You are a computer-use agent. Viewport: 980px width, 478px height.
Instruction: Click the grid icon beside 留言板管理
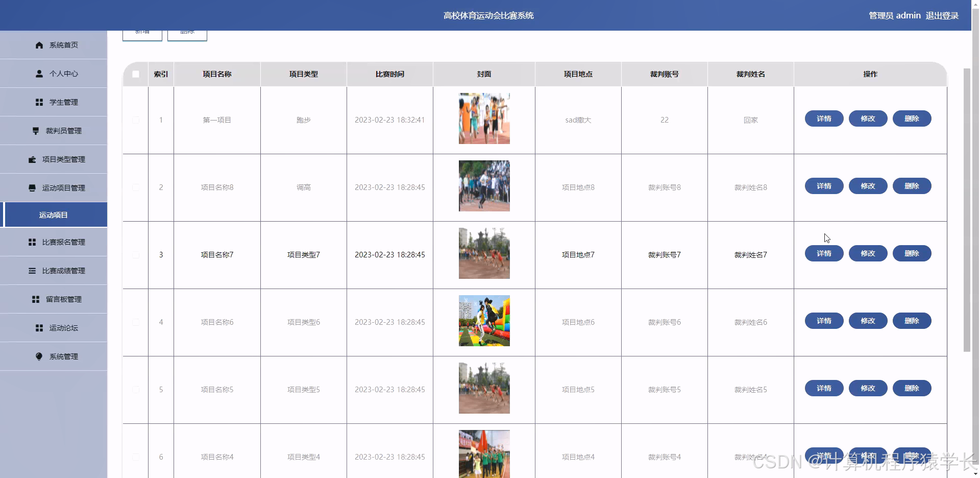[36, 299]
